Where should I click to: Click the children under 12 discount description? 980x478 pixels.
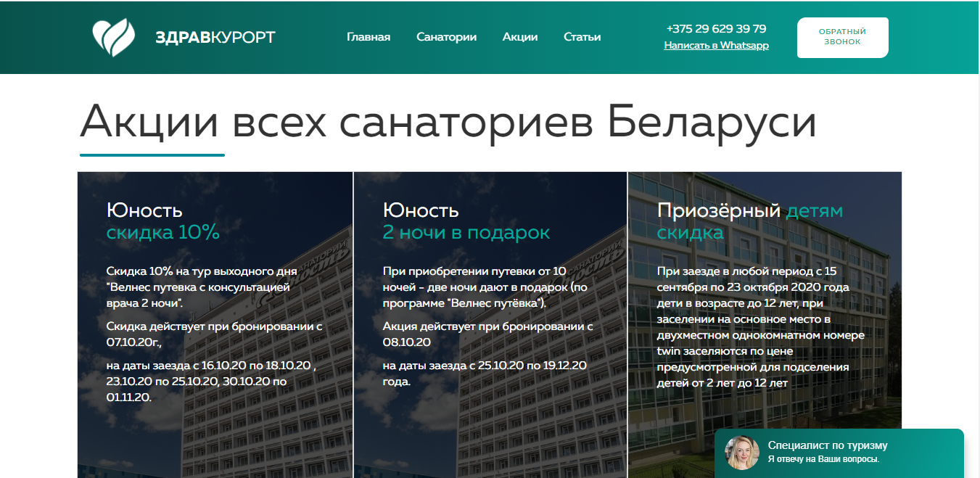761,326
